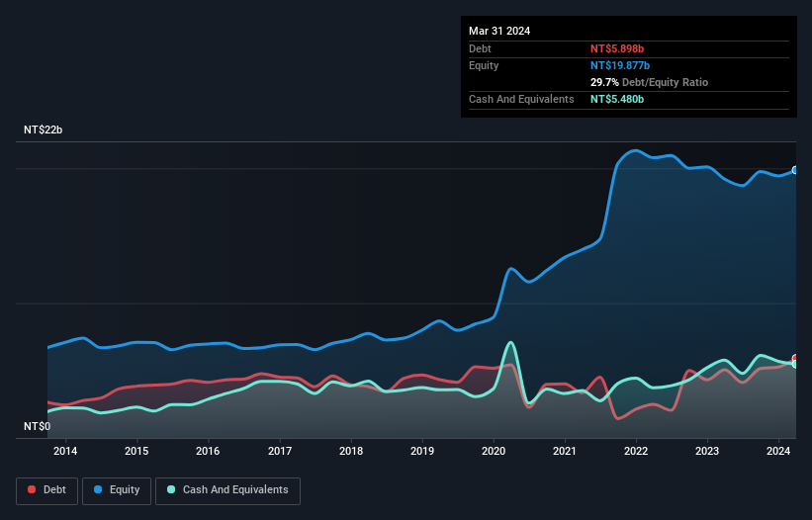
Task: Click the Mar 31 2024 tooltip date
Action: pos(499,31)
